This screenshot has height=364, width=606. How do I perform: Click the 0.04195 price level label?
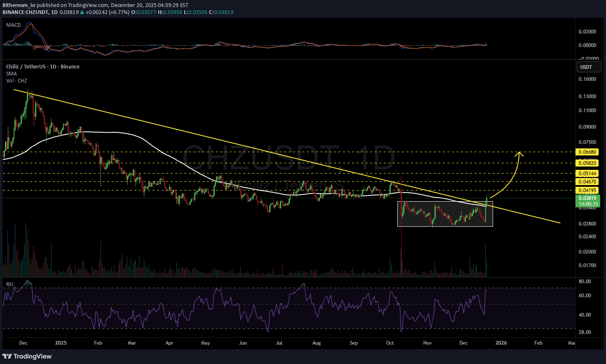click(x=587, y=190)
